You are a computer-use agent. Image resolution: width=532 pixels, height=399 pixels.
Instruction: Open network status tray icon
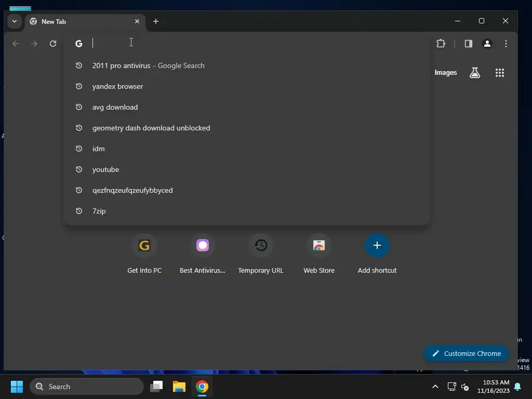coord(451,387)
